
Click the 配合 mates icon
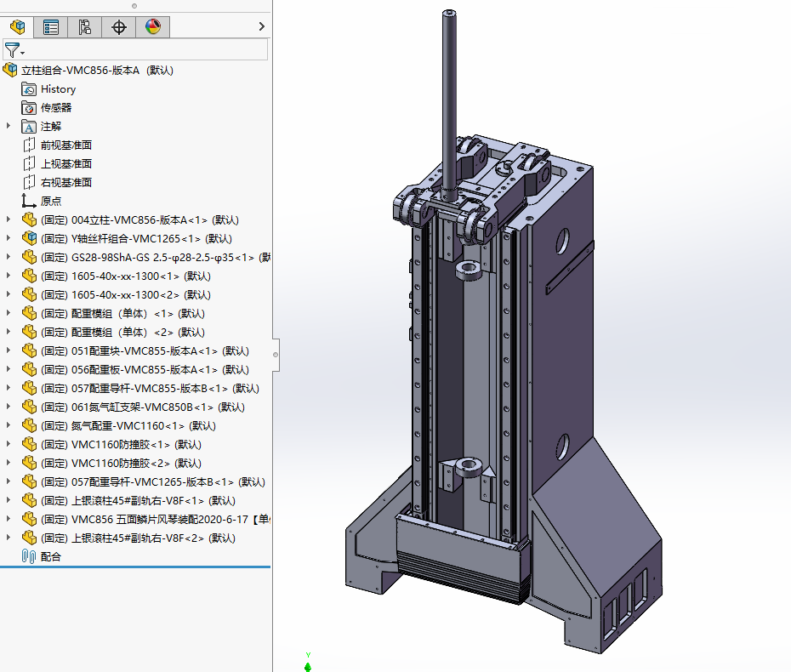coord(29,556)
